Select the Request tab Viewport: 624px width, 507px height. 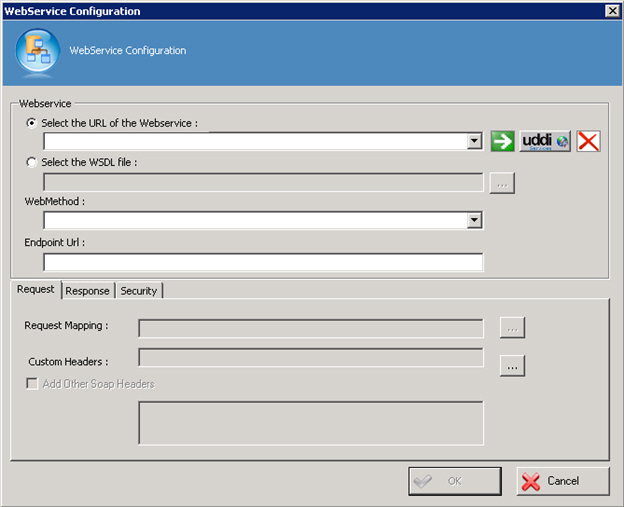pos(36,289)
